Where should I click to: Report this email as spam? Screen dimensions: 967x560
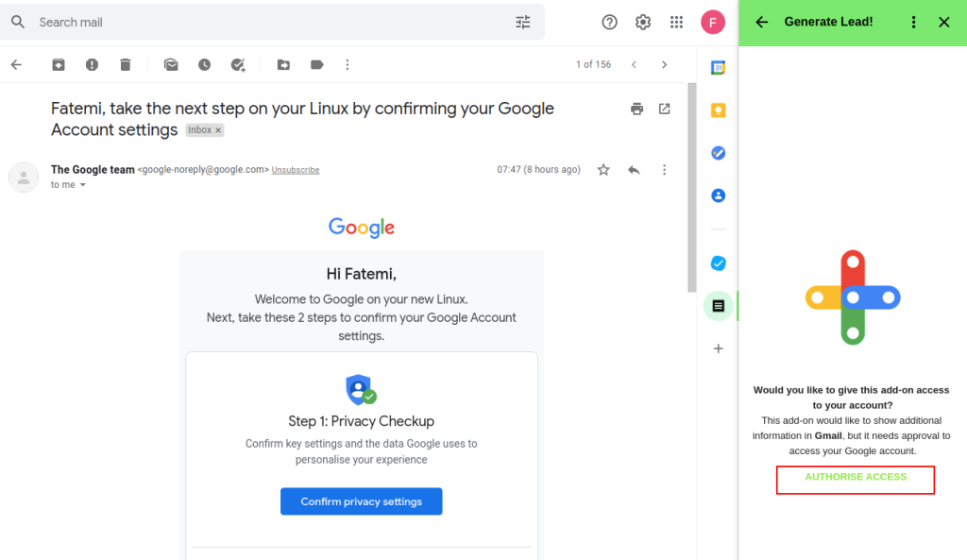(x=92, y=64)
